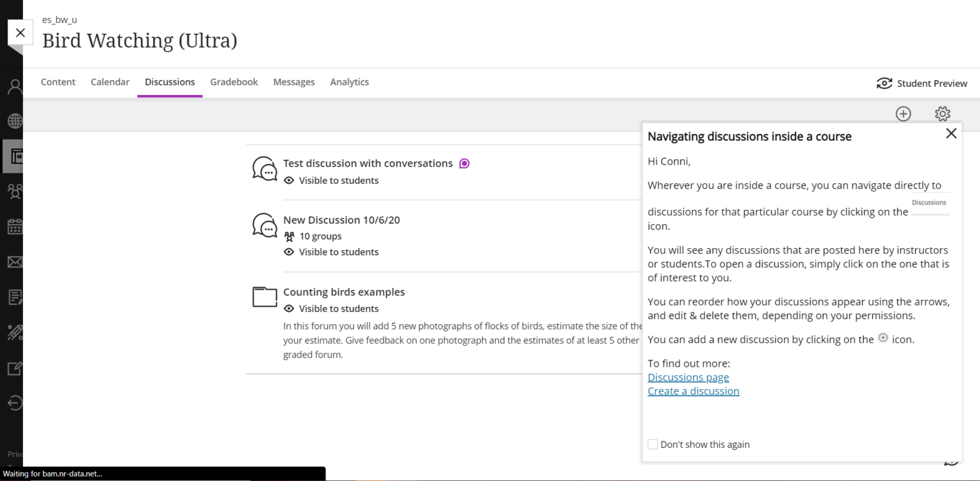Select the Tools magic-wand icon in sidebar

[15, 332]
